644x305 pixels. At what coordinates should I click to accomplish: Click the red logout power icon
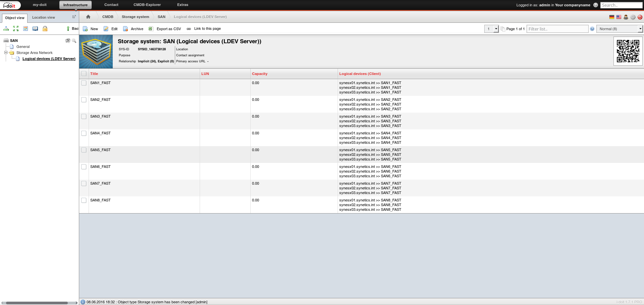point(640,17)
